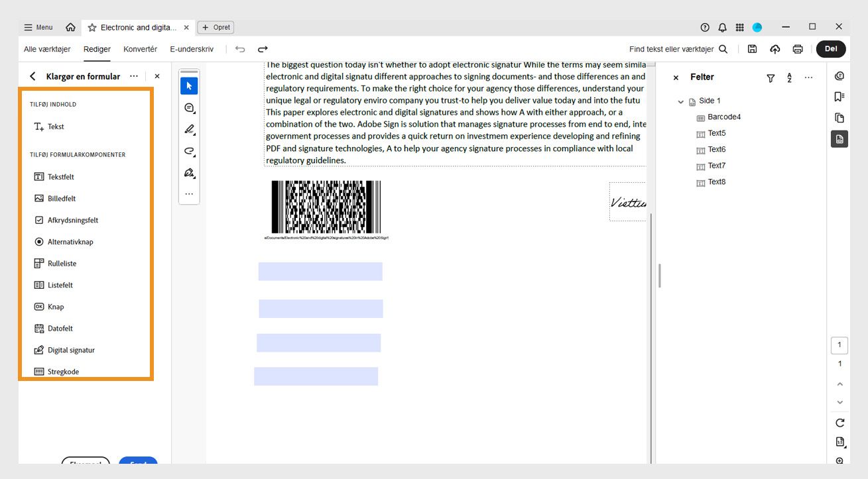Select Text7 in the fields tree
The image size is (868, 479).
tap(711, 166)
